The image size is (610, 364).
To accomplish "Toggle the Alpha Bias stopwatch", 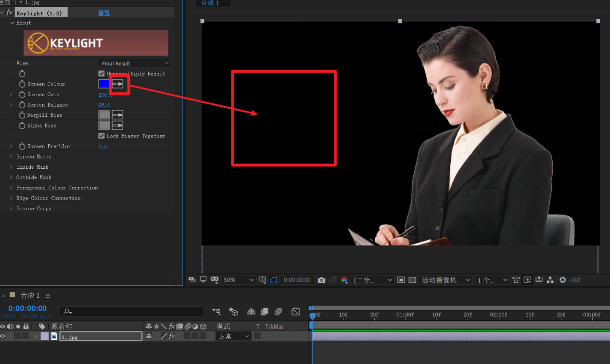I will click(x=22, y=126).
